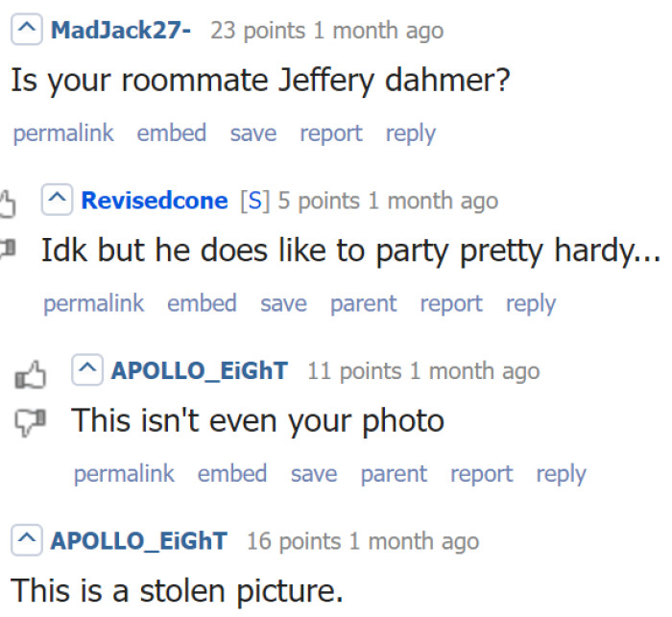Embed MadJack27-'s comment
The image size is (672, 617).
point(171,133)
